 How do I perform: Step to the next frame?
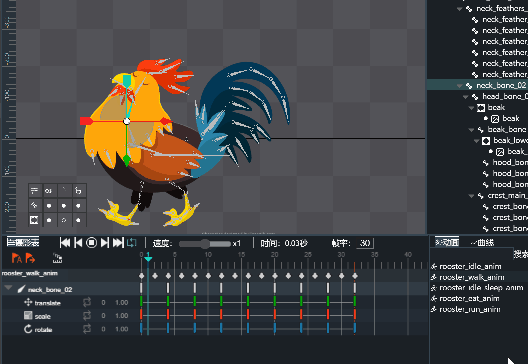coord(105,242)
